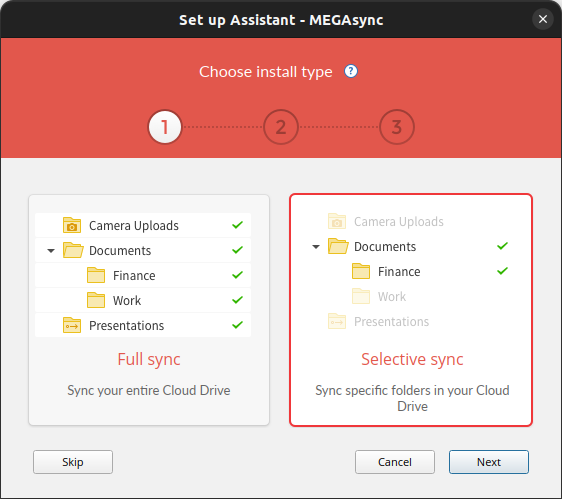Image resolution: width=562 pixels, height=499 pixels.
Task: Click the Next button
Action: pyautogui.click(x=489, y=462)
